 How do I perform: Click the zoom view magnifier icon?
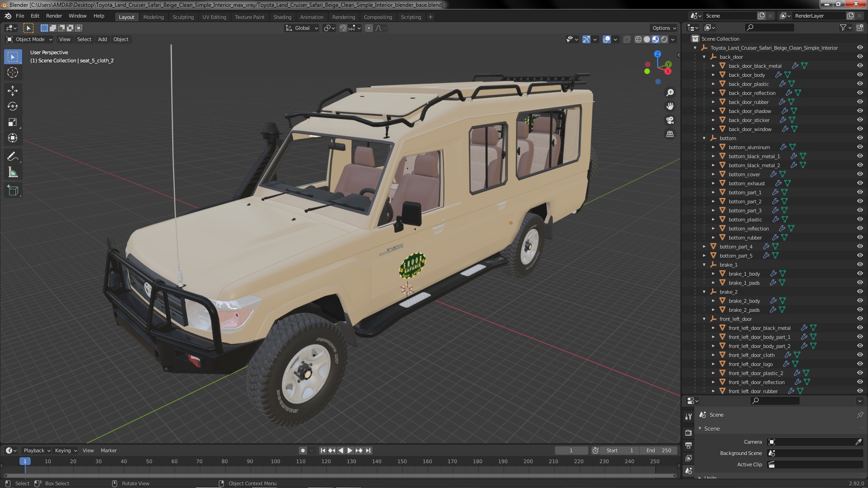click(670, 93)
